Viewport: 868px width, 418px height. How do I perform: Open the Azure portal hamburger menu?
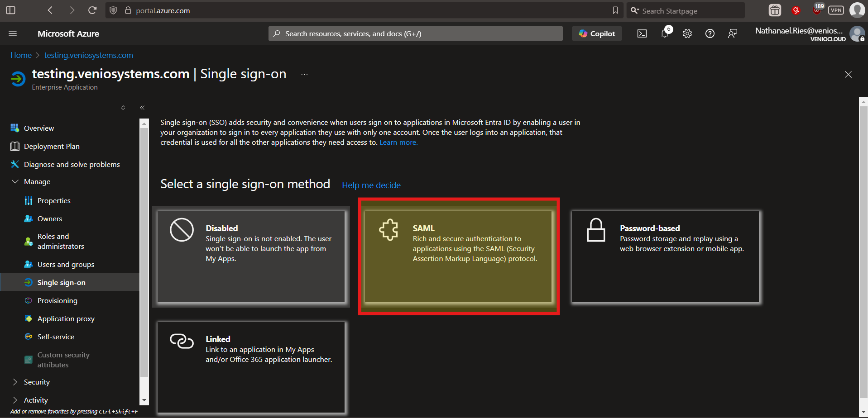pyautogui.click(x=13, y=33)
